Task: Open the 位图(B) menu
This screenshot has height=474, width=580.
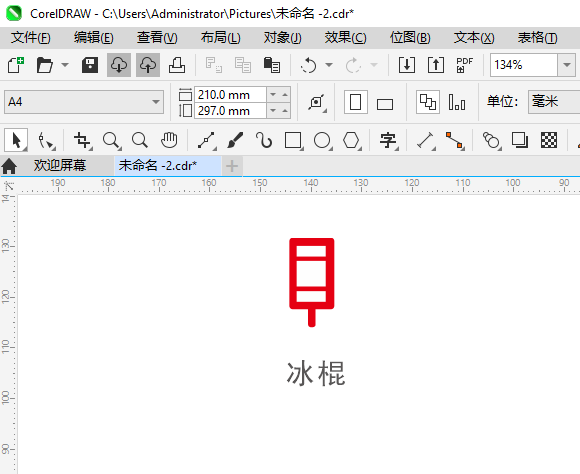Action: click(x=410, y=38)
